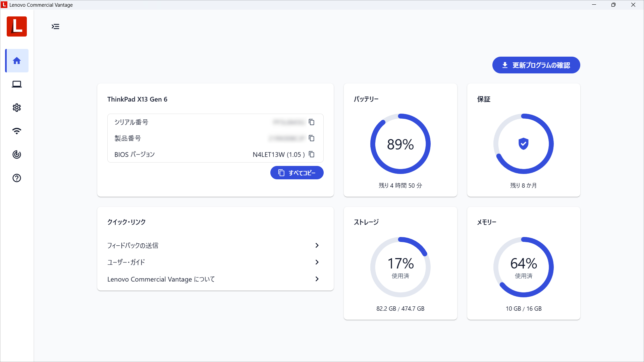The image size is (644, 362).
Task: Copy the BIOS version (BIOS バージョン)
Action: point(311,154)
